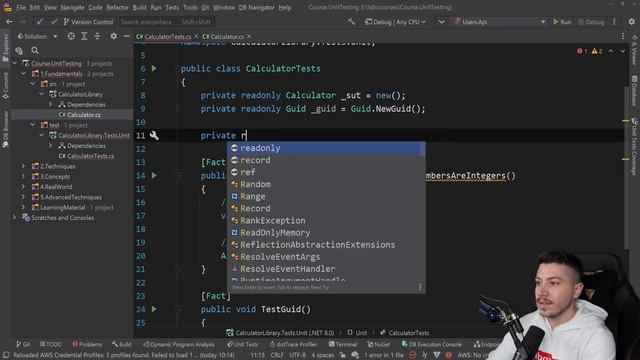Choose 'ref' from completion list

pyautogui.click(x=326, y=172)
